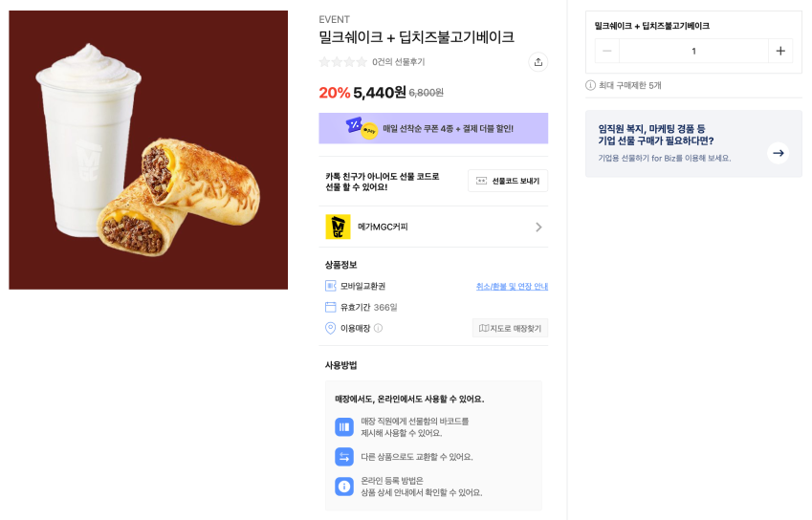Click the online registration info icon

click(344, 487)
